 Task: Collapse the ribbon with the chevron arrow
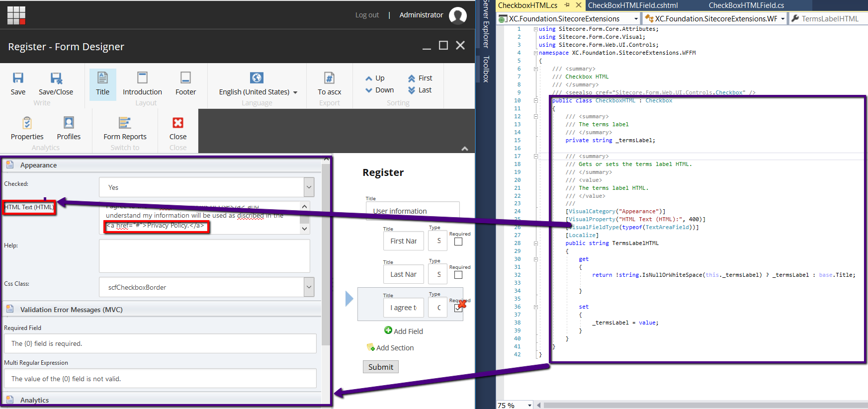[464, 148]
